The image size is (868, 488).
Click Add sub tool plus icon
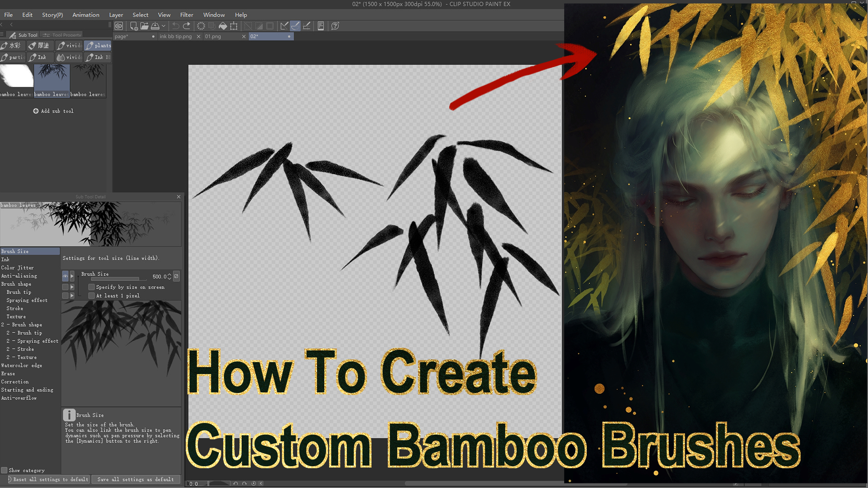[36, 111]
